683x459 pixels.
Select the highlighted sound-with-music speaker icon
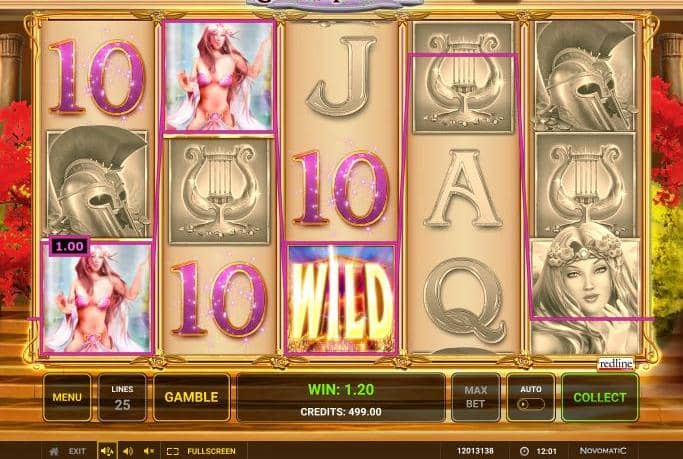point(107,451)
